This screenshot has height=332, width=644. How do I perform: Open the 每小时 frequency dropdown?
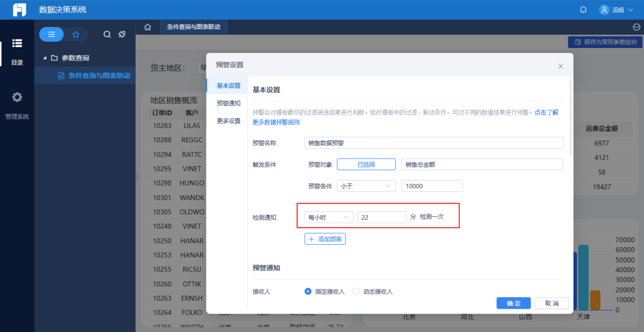329,217
